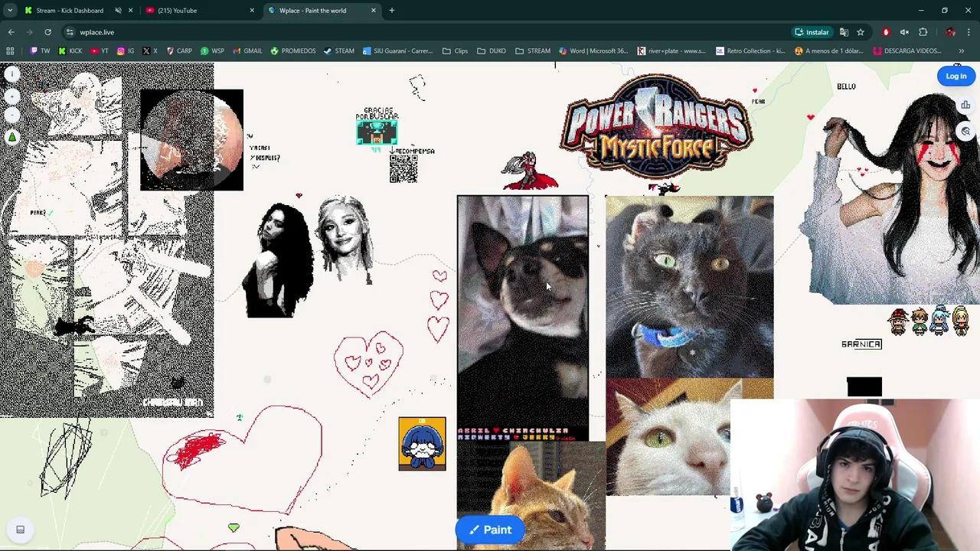Expand the STREAM bookmark folder
The image size is (980, 551).
coord(533,51)
